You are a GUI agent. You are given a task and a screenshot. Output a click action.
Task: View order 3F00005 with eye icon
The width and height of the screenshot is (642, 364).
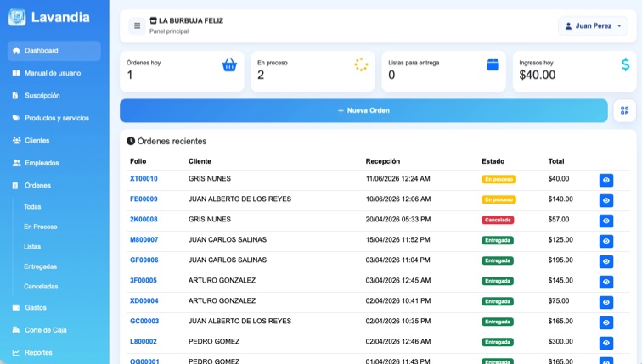click(x=606, y=282)
